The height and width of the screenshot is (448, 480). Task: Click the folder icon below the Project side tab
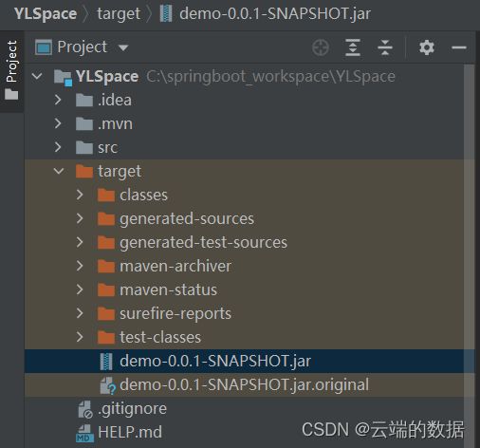click(11, 94)
